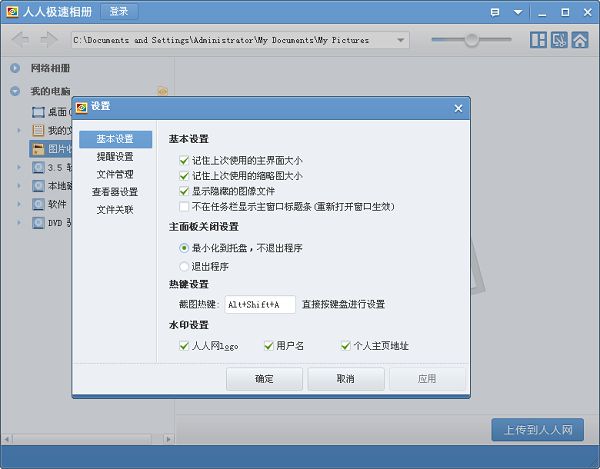Expand the My Documents tree node
This screenshot has height=469, width=600.
(19, 130)
